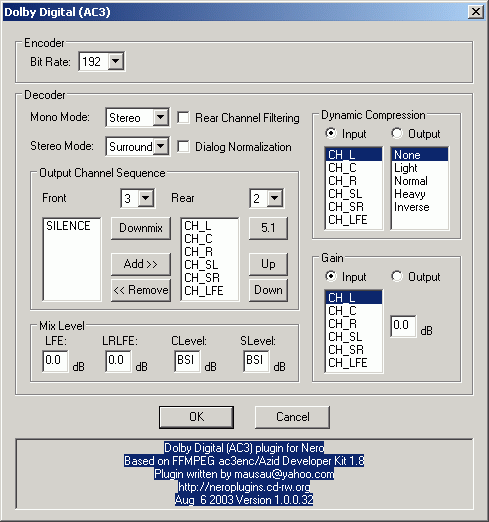Image resolution: width=489 pixels, height=522 pixels.
Task: Select Output radio in Dynamic Compression
Action: click(397, 134)
